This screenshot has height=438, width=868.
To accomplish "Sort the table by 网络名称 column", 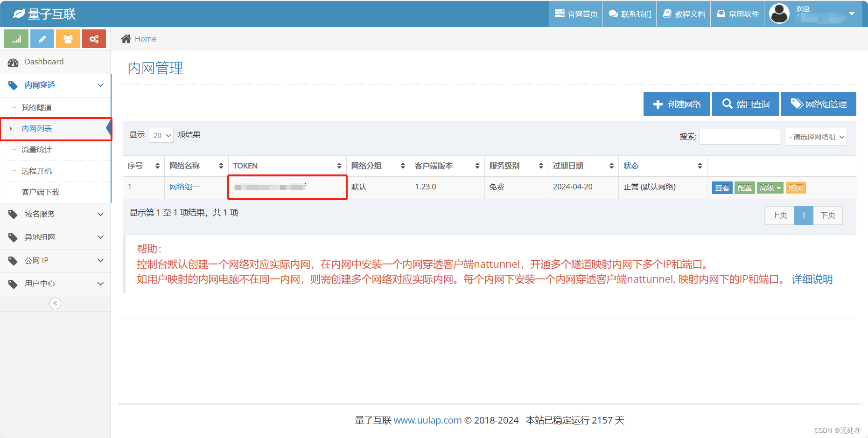I will pos(196,166).
